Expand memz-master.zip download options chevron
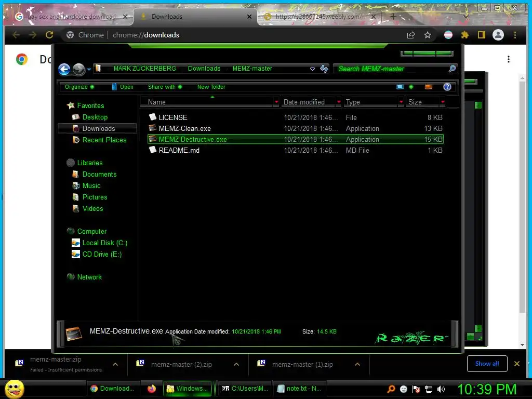This screenshot has height=399, width=532. (x=115, y=364)
